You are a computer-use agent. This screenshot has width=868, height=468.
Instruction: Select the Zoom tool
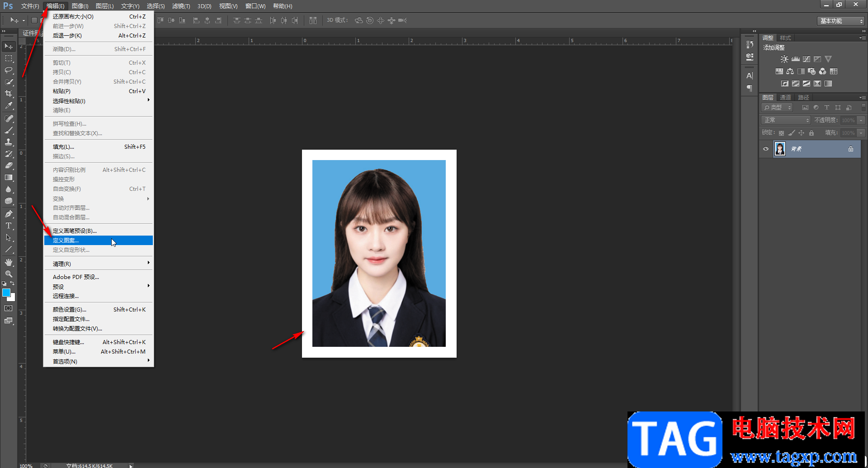tap(9, 274)
